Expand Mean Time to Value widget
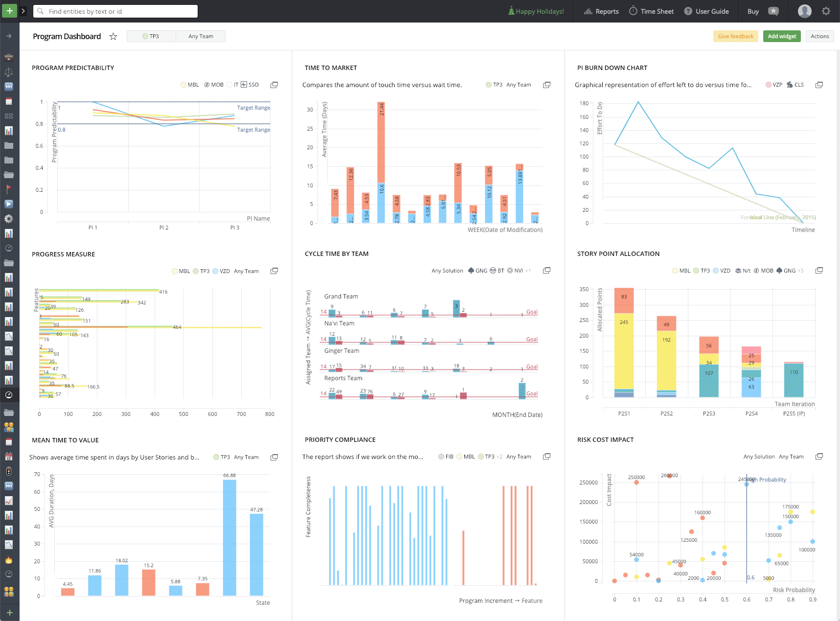 coord(274,457)
